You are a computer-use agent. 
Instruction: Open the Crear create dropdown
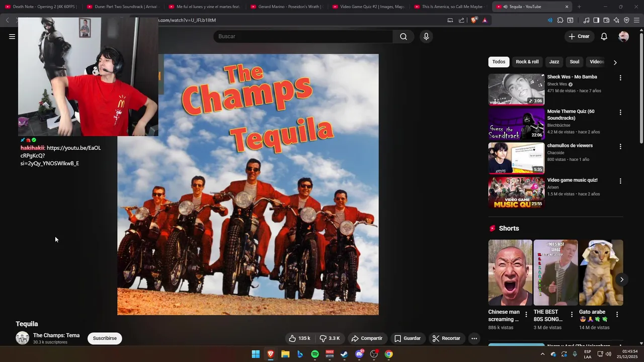(579, 36)
